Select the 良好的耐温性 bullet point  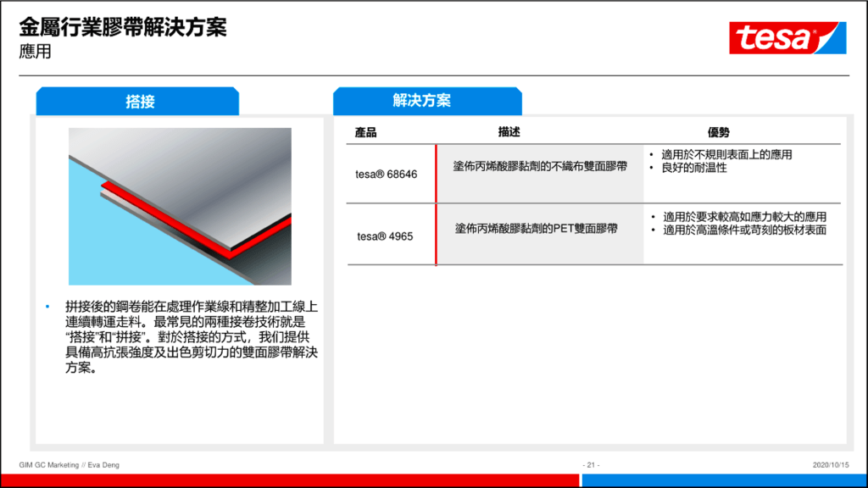point(693,168)
